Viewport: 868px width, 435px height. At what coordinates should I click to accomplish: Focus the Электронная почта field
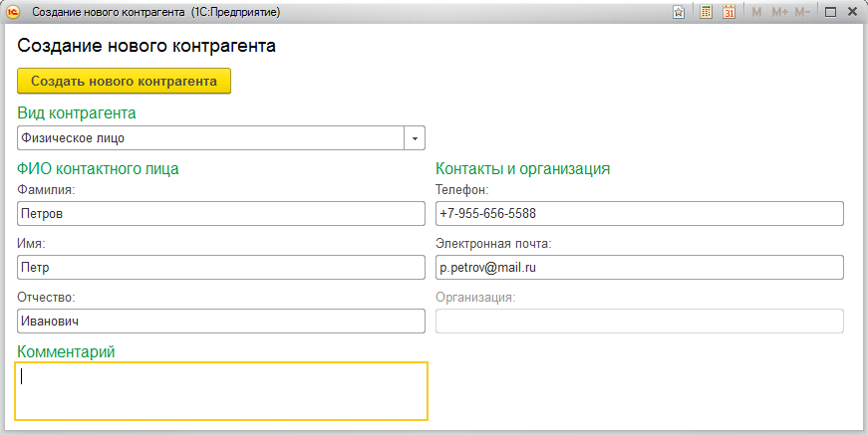(640, 267)
